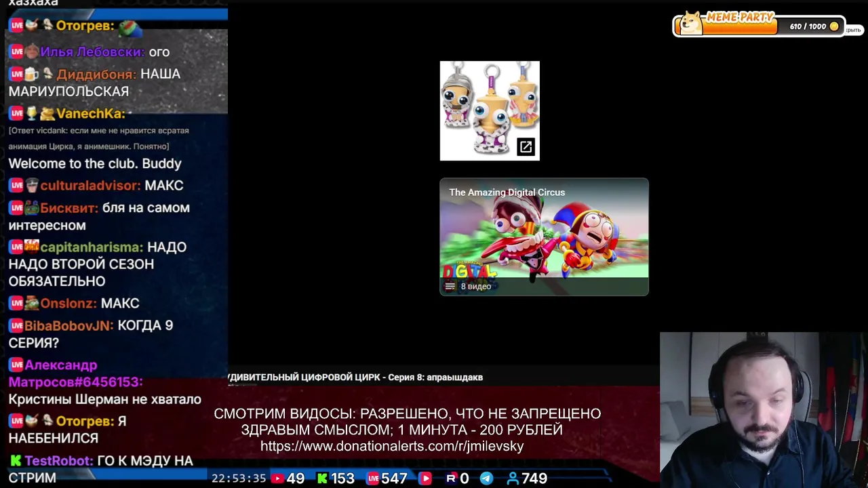Click message Welcome to the club. Buddy
The image size is (868, 488).
(x=95, y=164)
